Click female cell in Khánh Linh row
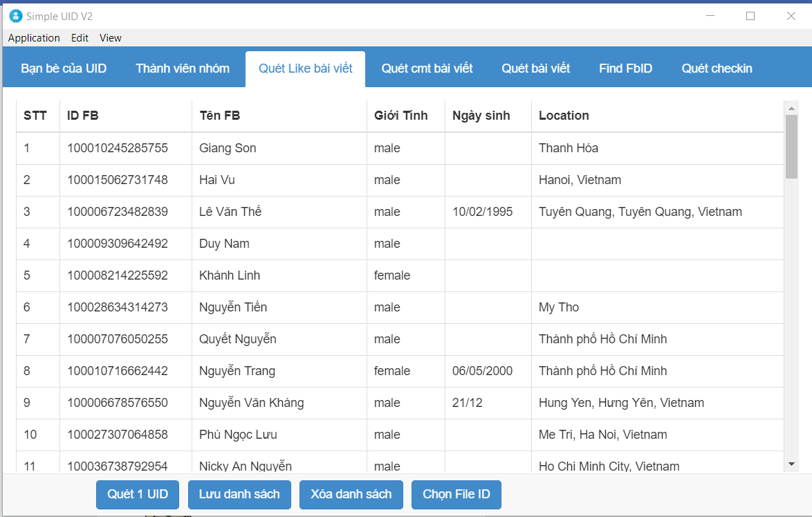The image size is (812, 517). point(406,276)
